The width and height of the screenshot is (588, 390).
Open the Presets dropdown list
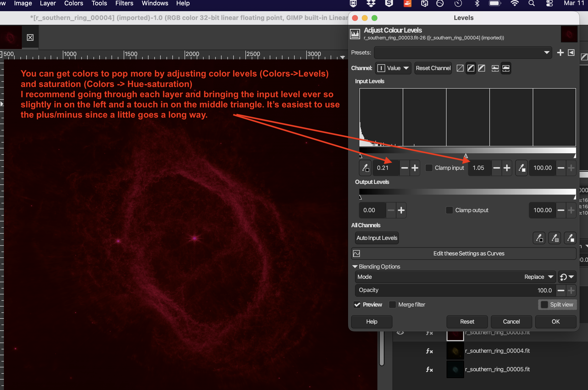[x=463, y=53]
